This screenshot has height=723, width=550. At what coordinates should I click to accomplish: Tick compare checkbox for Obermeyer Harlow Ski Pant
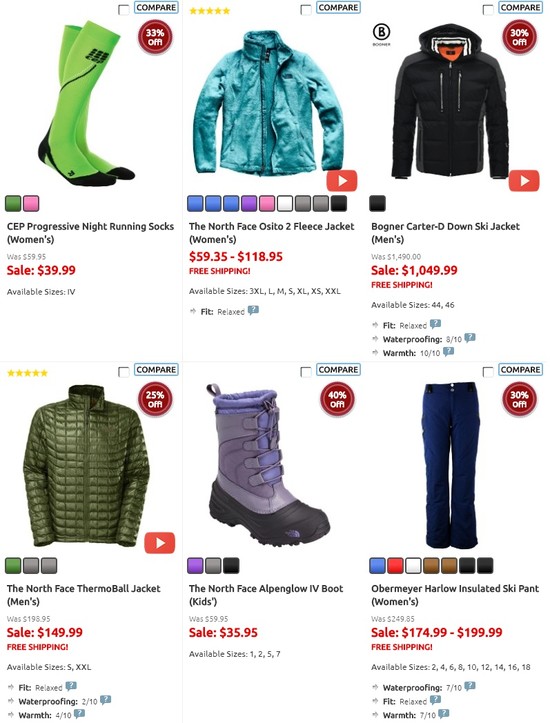click(488, 372)
